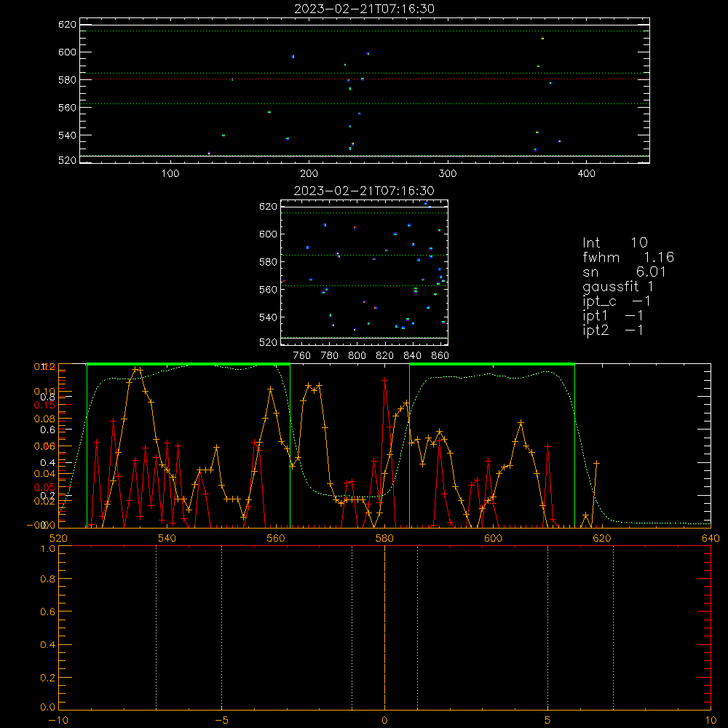Click x-axis label 760 on middle plot
Image resolution: width=728 pixels, height=728 pixels.
point(302,356)
